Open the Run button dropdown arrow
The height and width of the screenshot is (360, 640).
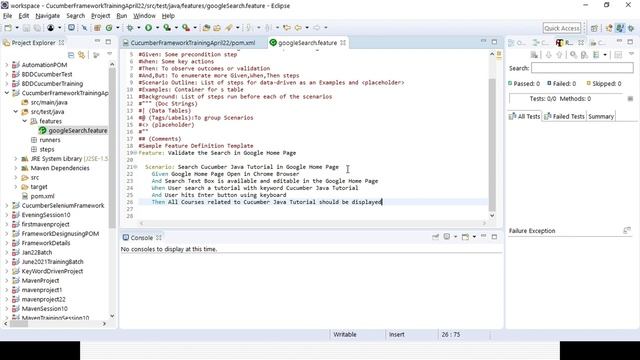[x=157, y=28]
